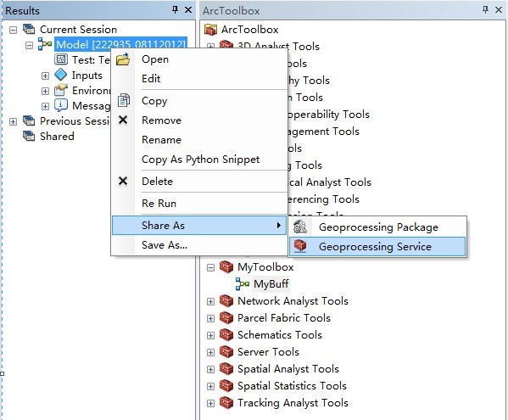The height and width of the screenshot is (420, 508).
Task: Click the Shared results icon
Action: [x=29, y=136]
